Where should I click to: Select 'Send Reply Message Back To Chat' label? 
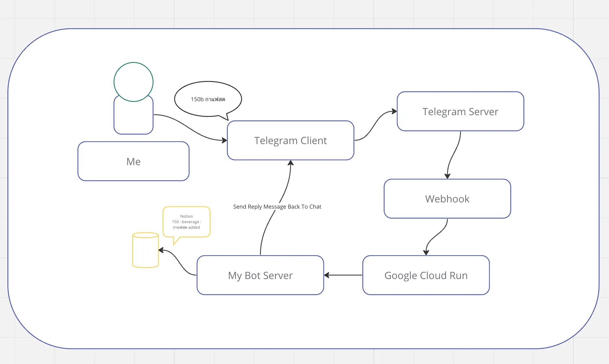277,207
